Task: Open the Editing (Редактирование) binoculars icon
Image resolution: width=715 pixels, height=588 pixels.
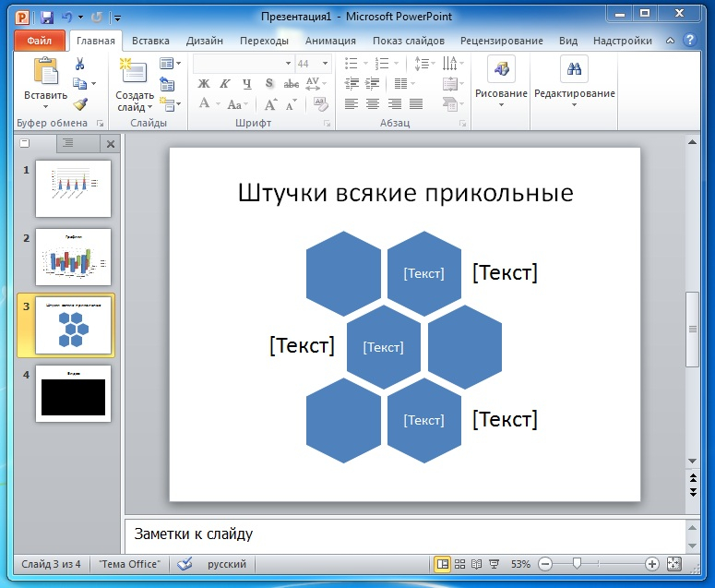Action: (574, 70)
